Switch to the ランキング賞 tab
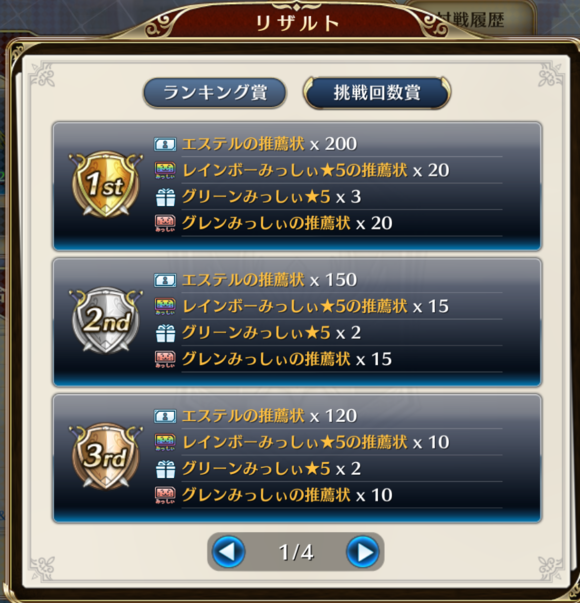Viewport: 580px width, 603px height. click(x=215, y=93)
